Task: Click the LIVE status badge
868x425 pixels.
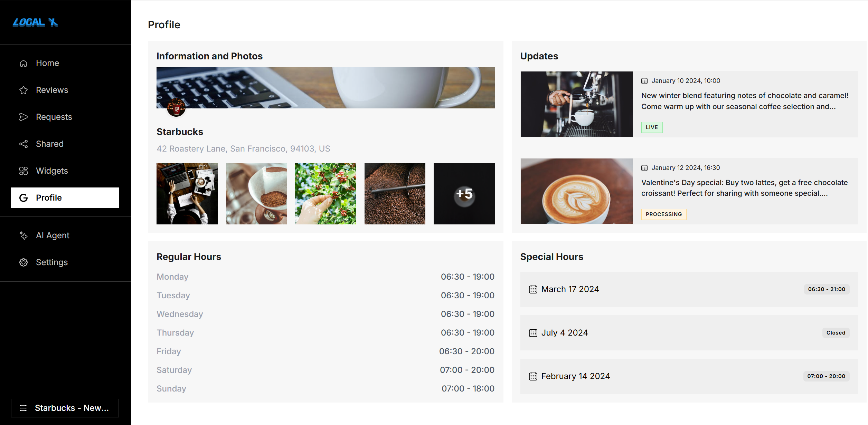Action: pyautogui.click(x=652, y=127)
